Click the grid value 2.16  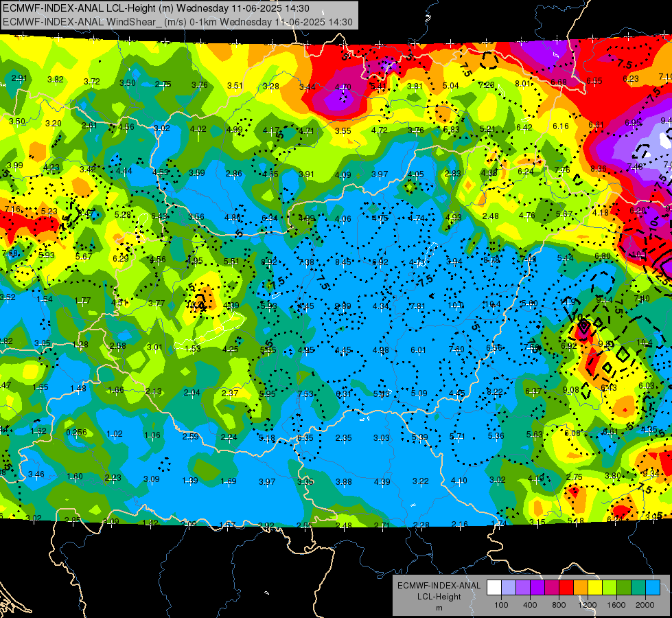click(459, 524)
